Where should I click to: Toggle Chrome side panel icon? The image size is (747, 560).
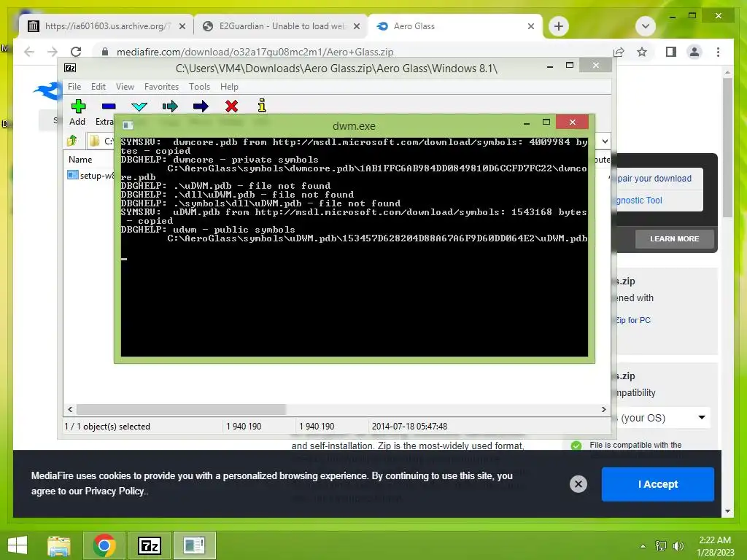pyautogui.click(x=671, y=52)
